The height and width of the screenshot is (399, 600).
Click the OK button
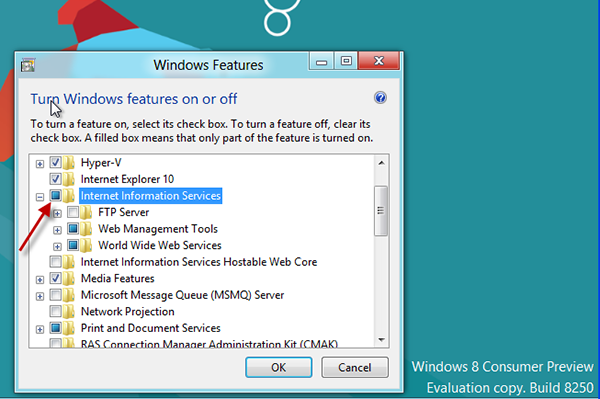(279, 367)
